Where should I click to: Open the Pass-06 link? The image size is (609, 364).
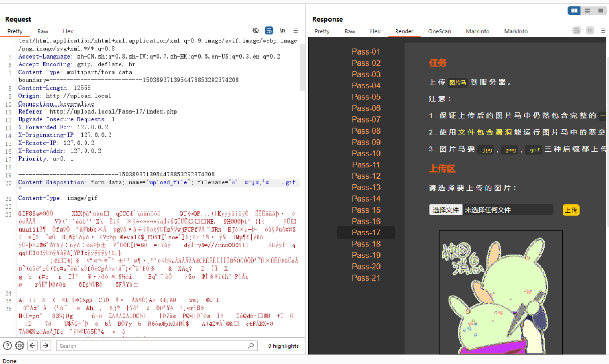click(x=366, y=108)
